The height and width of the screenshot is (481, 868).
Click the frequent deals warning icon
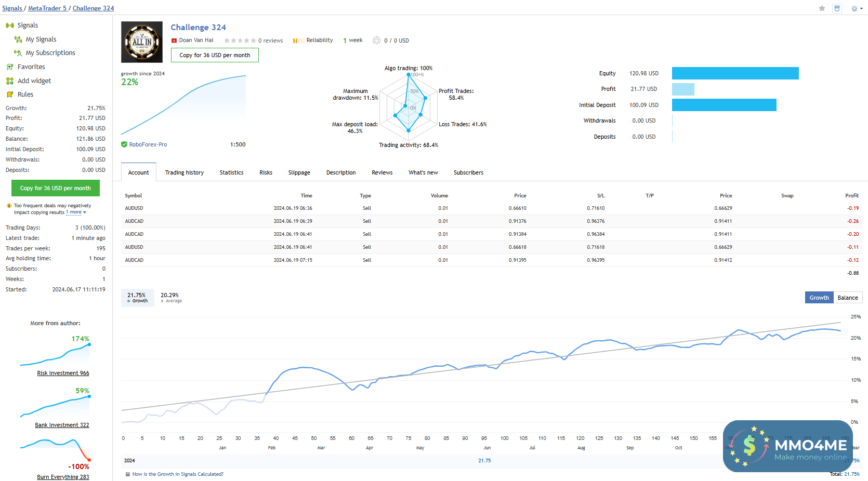[9, 206]
